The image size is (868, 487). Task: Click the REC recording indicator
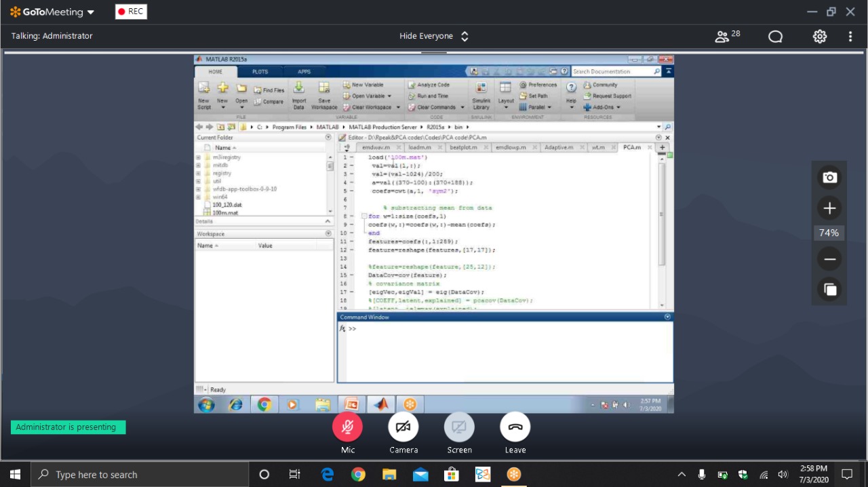[131, 12]
